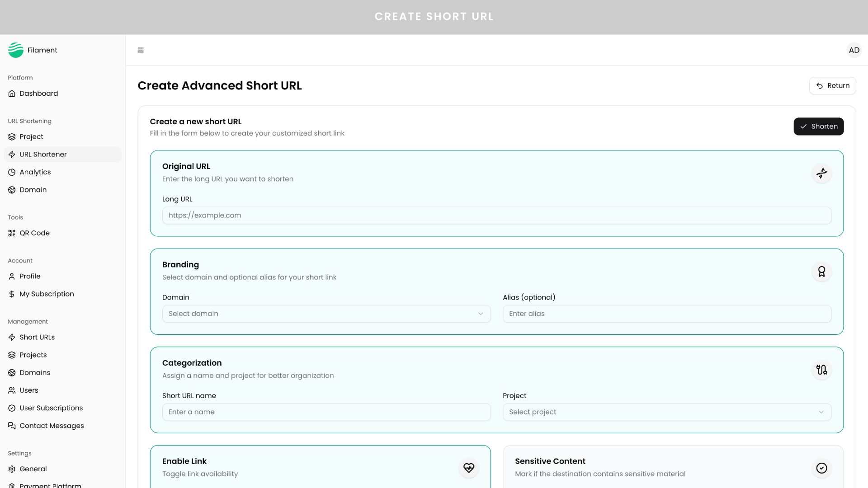This screenshot has width=868, height=488.
Task: Open Dashboard from the sidebar
Action: [x=38, y=94]
